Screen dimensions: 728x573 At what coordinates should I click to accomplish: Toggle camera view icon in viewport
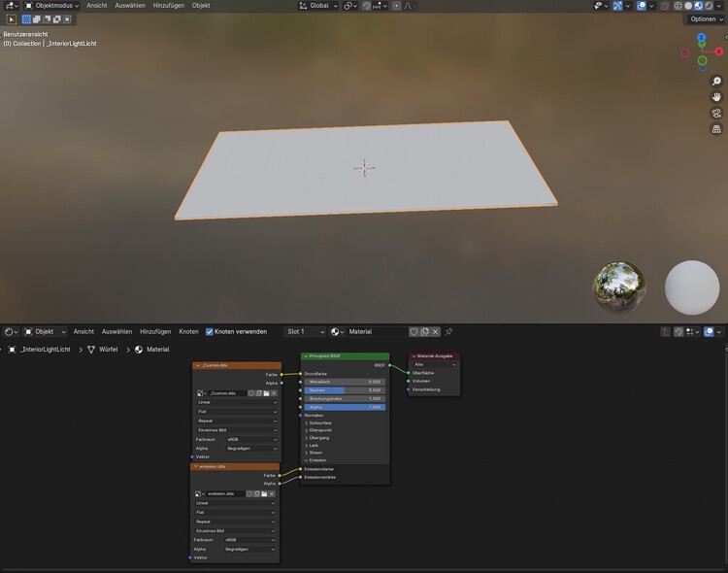pyautogui.click(x=716, y=113)
